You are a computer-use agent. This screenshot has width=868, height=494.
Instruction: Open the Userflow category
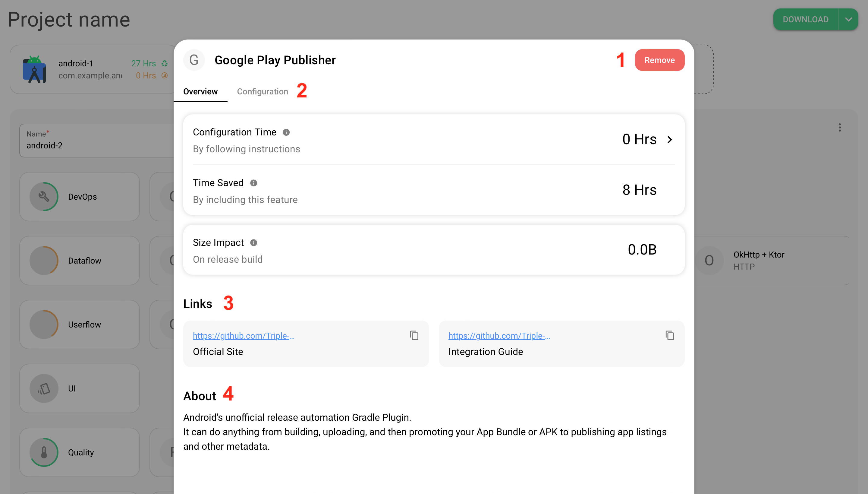(x=79, y=325)
